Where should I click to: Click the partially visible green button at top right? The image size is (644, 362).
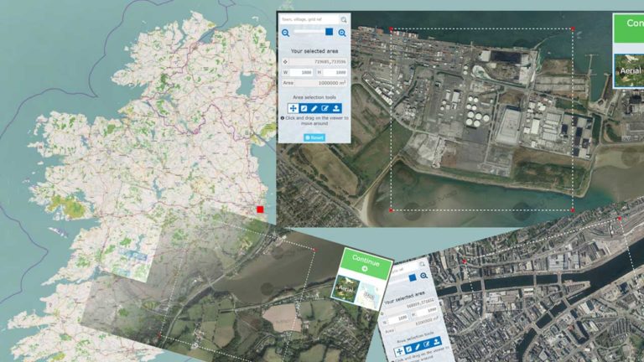[628, 28]
